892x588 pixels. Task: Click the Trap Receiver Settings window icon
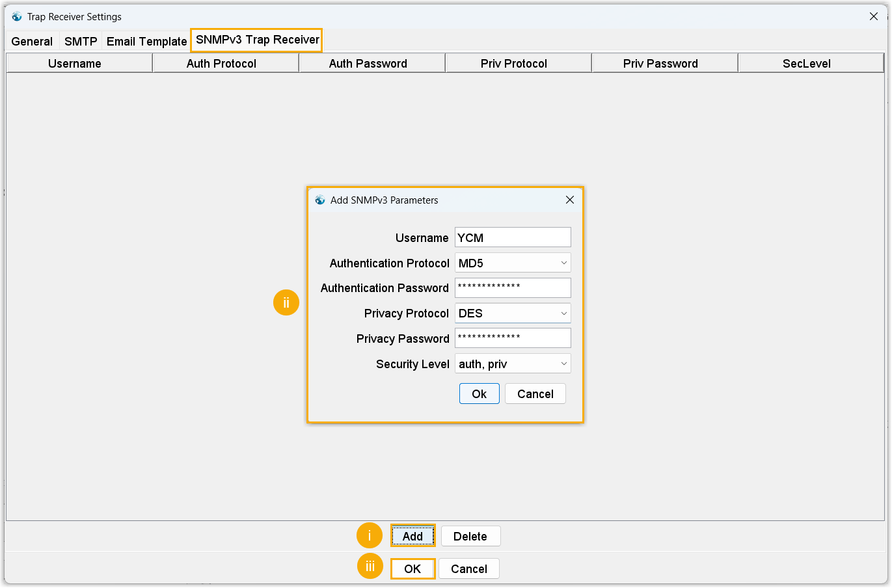[17, 17]
